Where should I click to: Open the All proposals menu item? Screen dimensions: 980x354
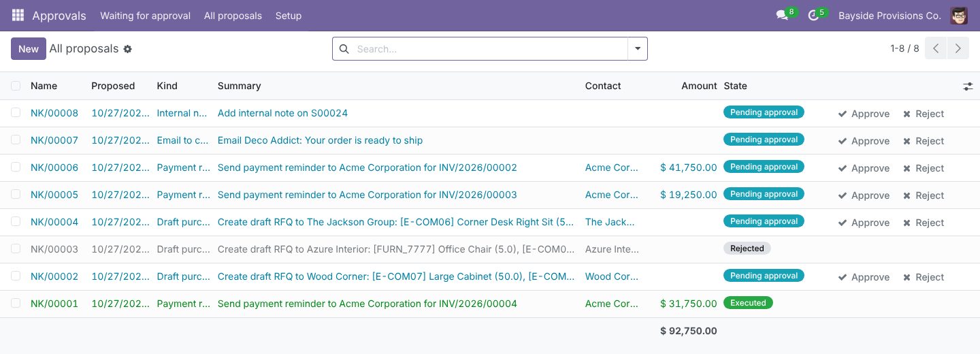[x=233, y=16]
